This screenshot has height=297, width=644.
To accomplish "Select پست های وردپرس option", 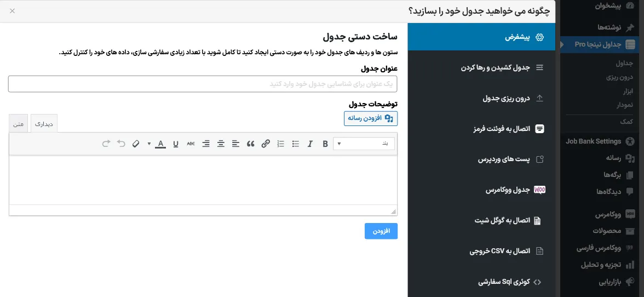I will (x=481, y=159).
